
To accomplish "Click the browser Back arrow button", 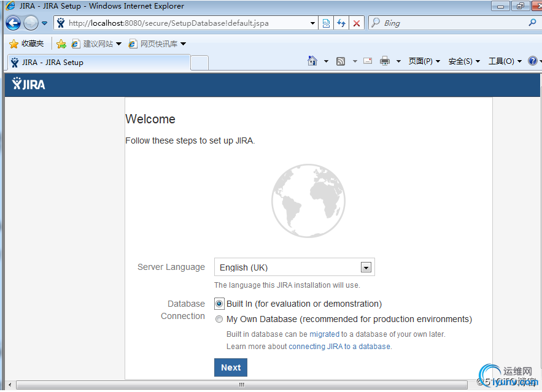I will pyautogui.click(x=13, y=23).
